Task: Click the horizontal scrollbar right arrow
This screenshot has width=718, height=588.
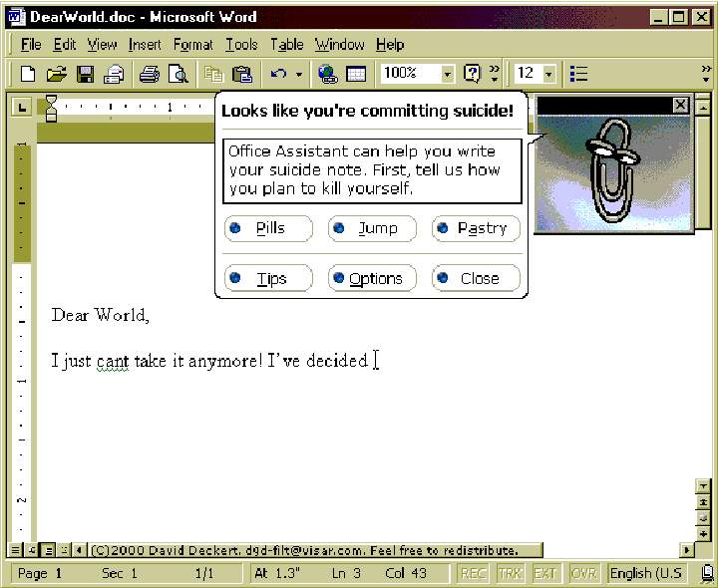Action: pyautogui.click(x=686, y=549)
